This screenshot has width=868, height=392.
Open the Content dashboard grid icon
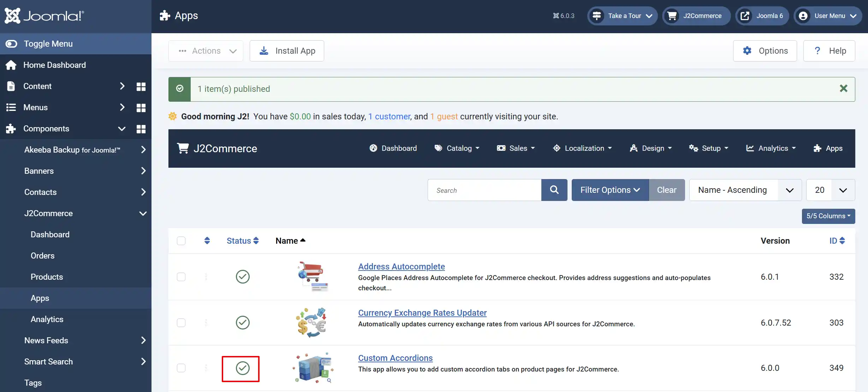(x=141, y=87)
